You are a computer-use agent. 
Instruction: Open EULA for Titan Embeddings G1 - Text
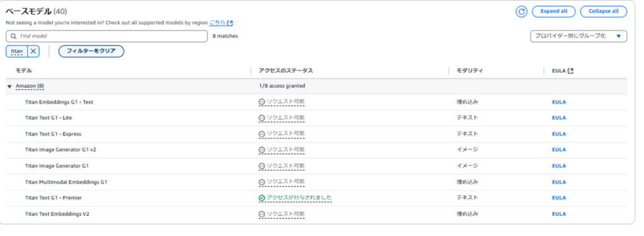pyautogui.click(x=558, y=102)
